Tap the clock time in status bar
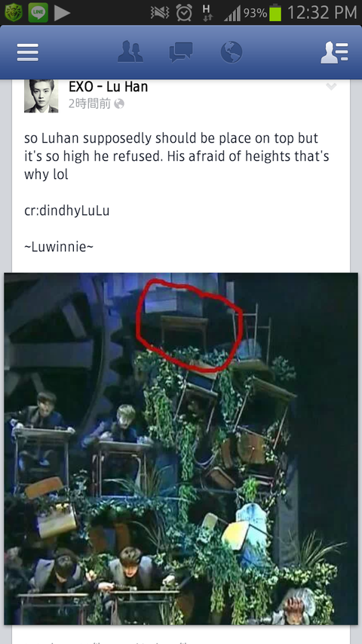Viewport: 362px width, 644px height. pos(322,13)
